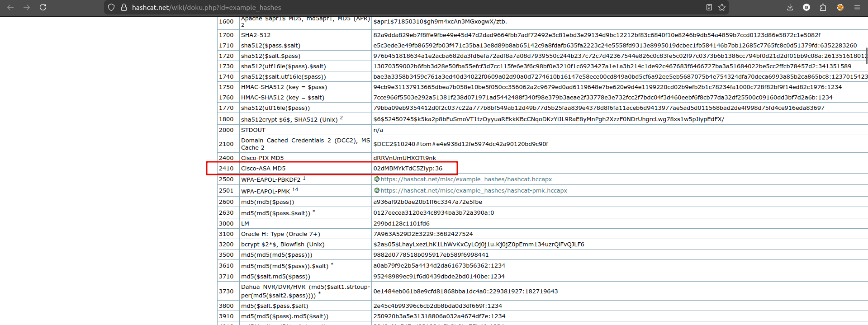Click the bcrypt Blowfish (Unix) hash name

(283, 245)
